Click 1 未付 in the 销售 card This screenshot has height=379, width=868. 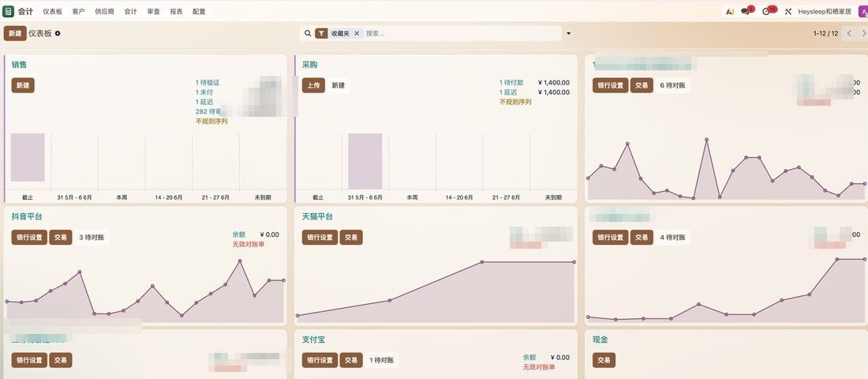click(204, 92)
